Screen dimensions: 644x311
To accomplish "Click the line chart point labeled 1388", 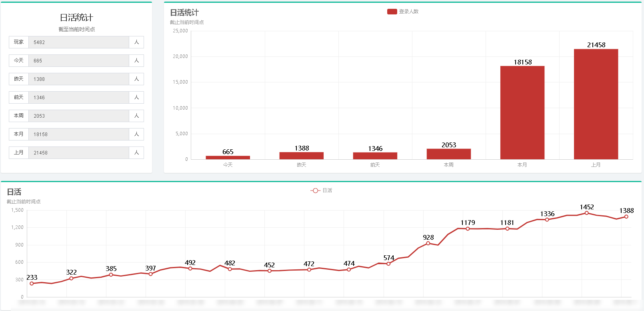I will click(626, 217).
